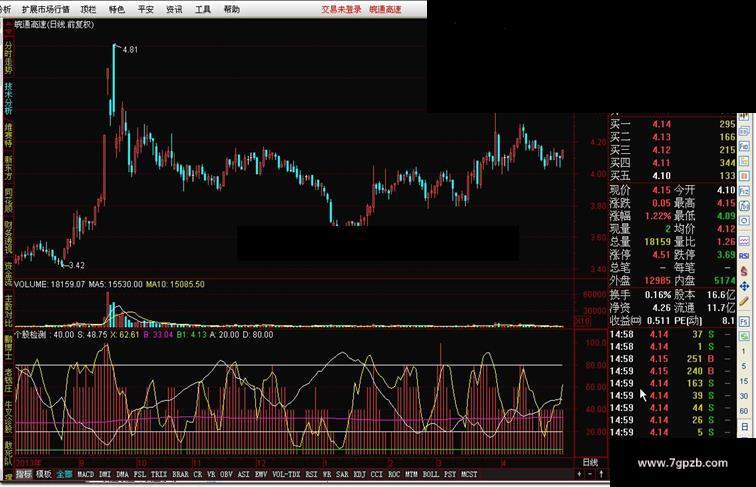This screenshot has height=487, width=756.
Task: Apply the DMI indicator
Action: [105, 474]
